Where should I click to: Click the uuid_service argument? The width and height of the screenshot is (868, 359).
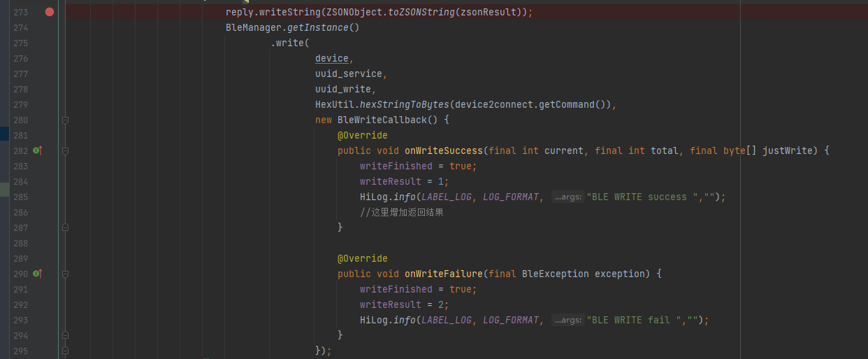coord(349,73)
